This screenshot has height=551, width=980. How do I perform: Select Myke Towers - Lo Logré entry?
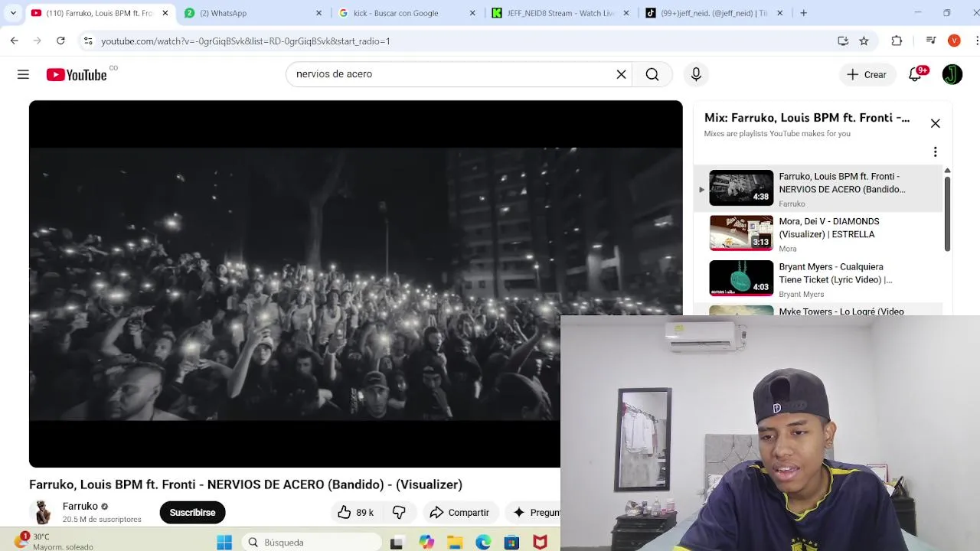click(x=819, y=311)
